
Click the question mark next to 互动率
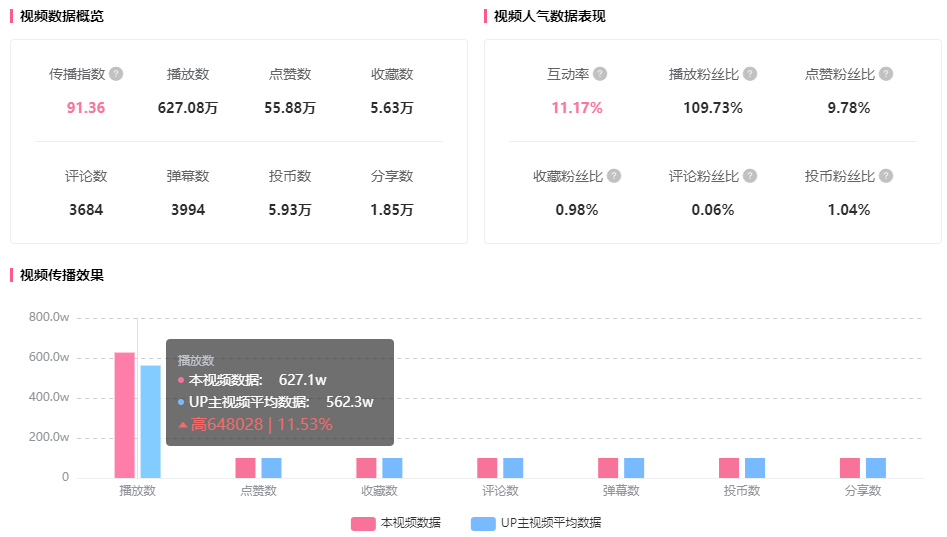pyautogui.click(x=600, y=74)
